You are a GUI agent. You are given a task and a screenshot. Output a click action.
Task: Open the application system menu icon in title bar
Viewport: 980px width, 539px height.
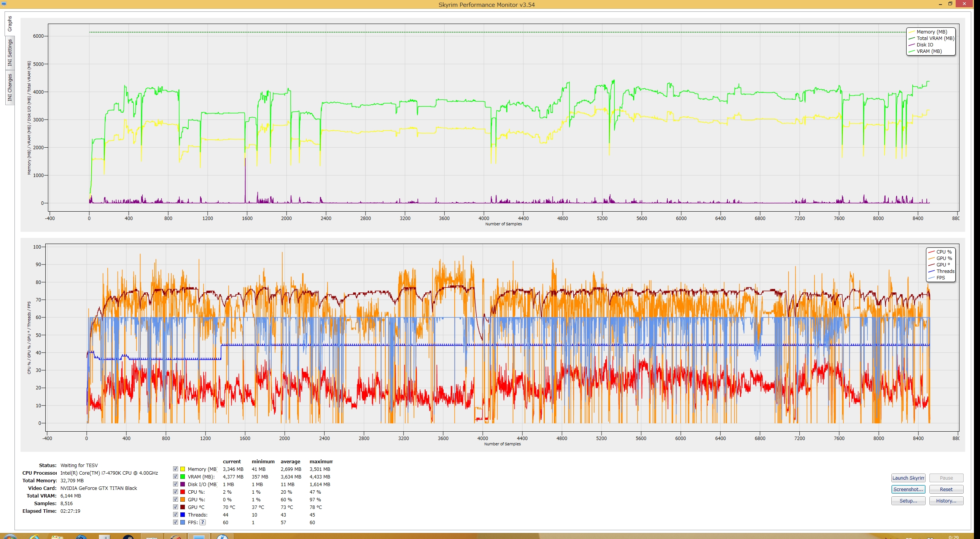click(x=4, y=4)
